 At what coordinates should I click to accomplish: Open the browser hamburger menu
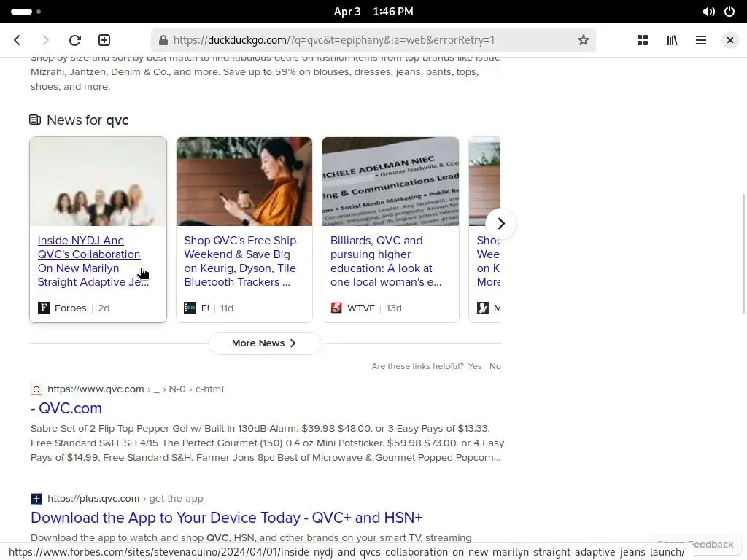[x=701, y=40]
